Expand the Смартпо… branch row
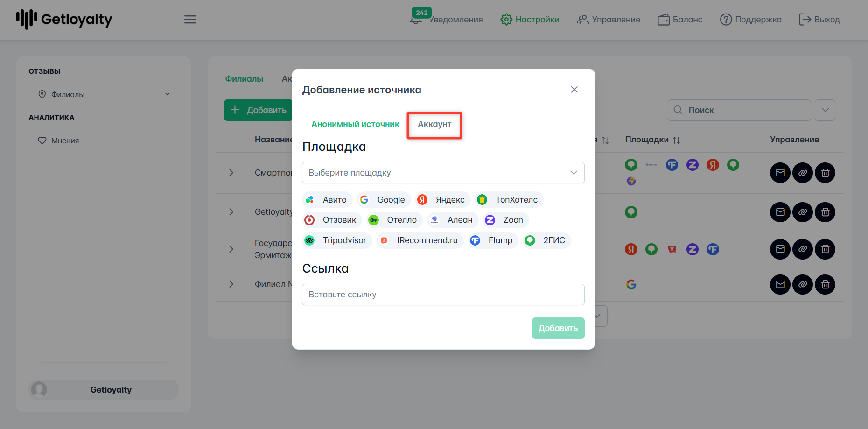The image size is (868, 429). pyautogui.click(x=231, y=173)
